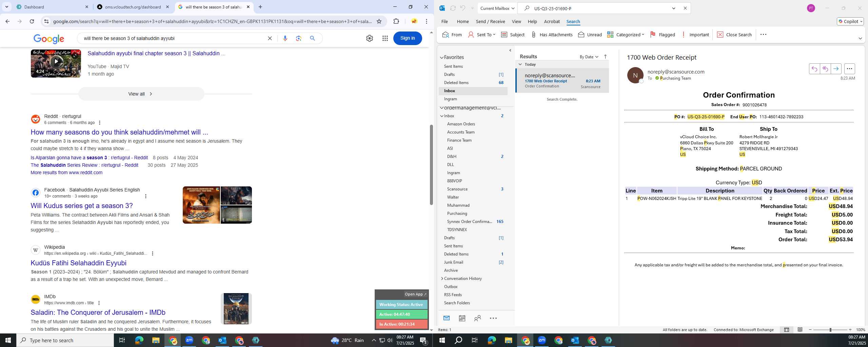Open Scansource folder in Outlook tree

click(x=457, y=189)
